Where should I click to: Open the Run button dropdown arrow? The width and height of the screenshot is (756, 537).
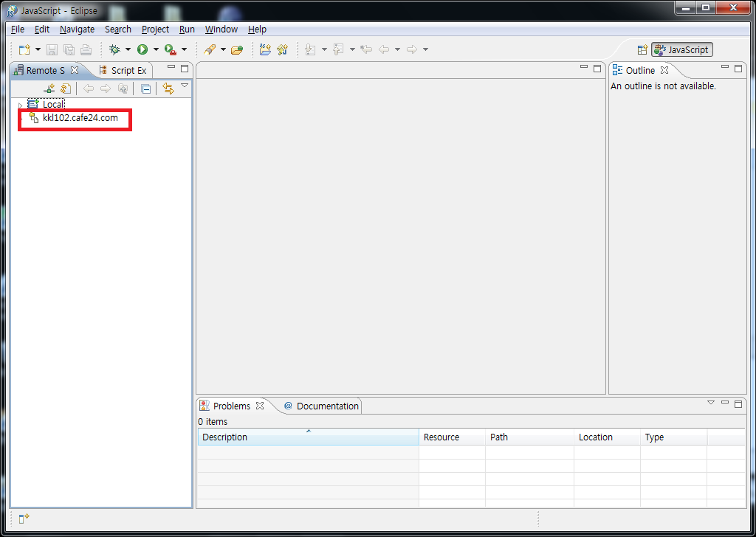click(x=156, y=49)
